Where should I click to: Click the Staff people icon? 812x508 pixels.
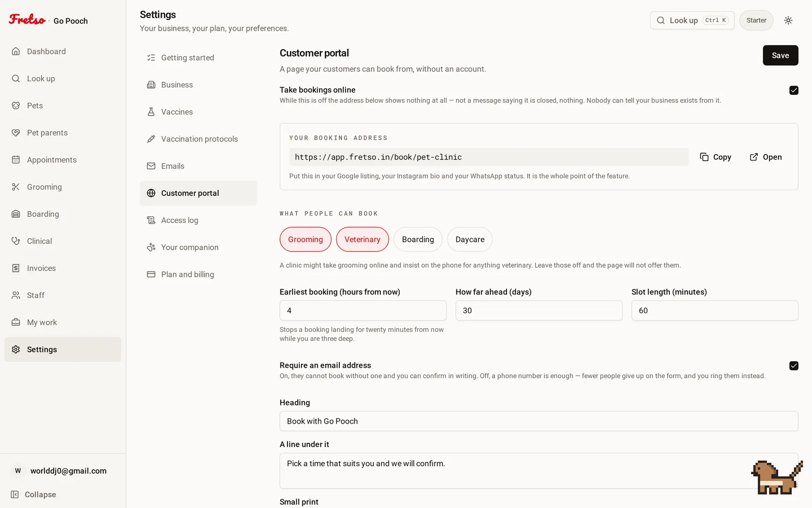pyautogui.click(x=16, y=295)
